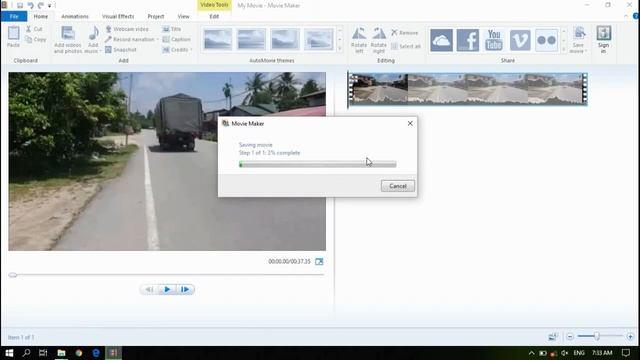Open Customize Quick Access Toolbar dropdown
The height and width of the screenshot is (360, 640).
pyautogui.click(x=49, y=6)
